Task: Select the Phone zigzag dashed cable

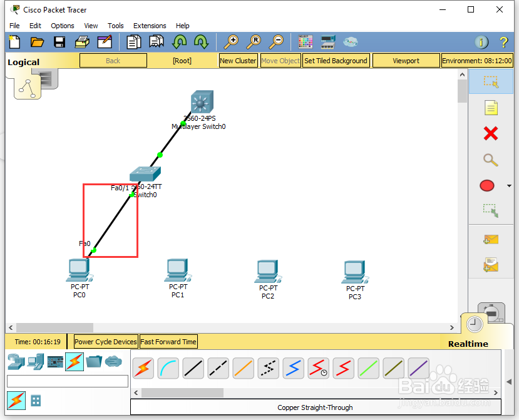Action: [268, 368]
